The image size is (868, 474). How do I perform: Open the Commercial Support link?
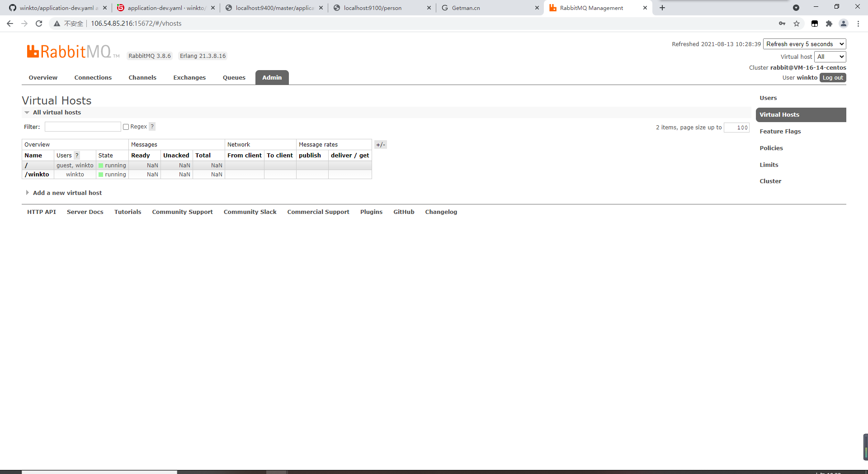tap(318, 212)
